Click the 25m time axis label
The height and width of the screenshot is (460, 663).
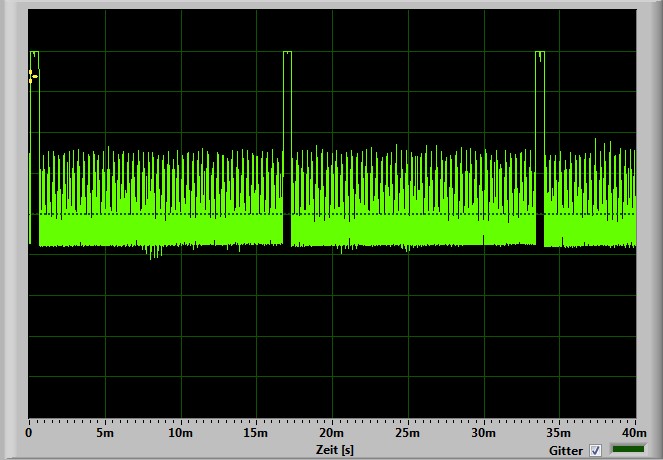click(x=408, y=433)
